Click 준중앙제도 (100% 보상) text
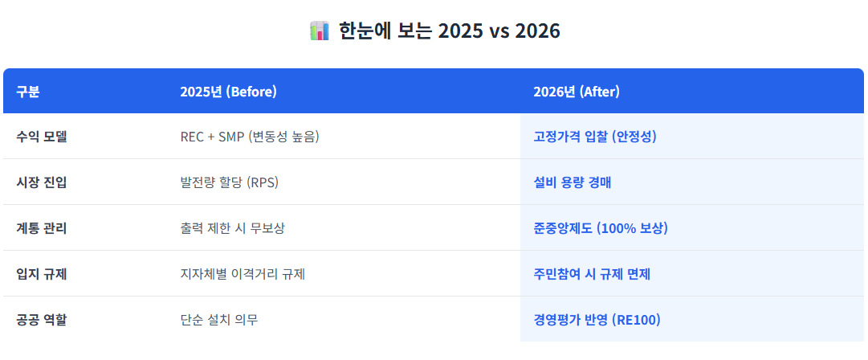This screenshot has width=868, height=360. pyautogui.click(x=600, y=228)
